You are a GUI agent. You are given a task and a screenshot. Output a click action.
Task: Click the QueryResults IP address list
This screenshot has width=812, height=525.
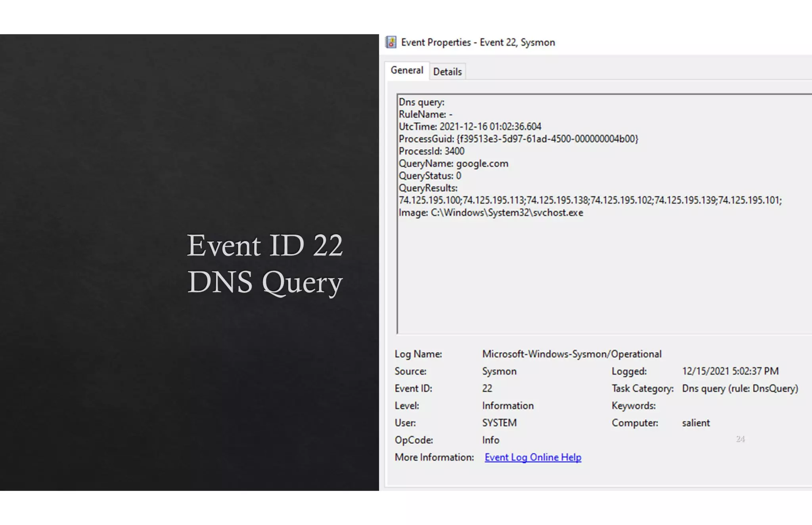click(590, 200)
